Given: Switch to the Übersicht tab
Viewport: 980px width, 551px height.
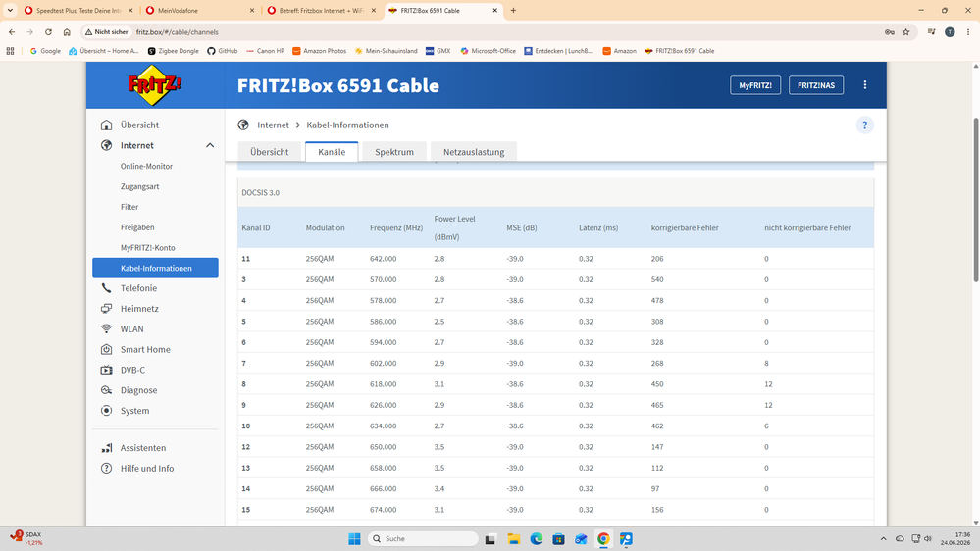Looking at the screenshot, I should 270,152.
